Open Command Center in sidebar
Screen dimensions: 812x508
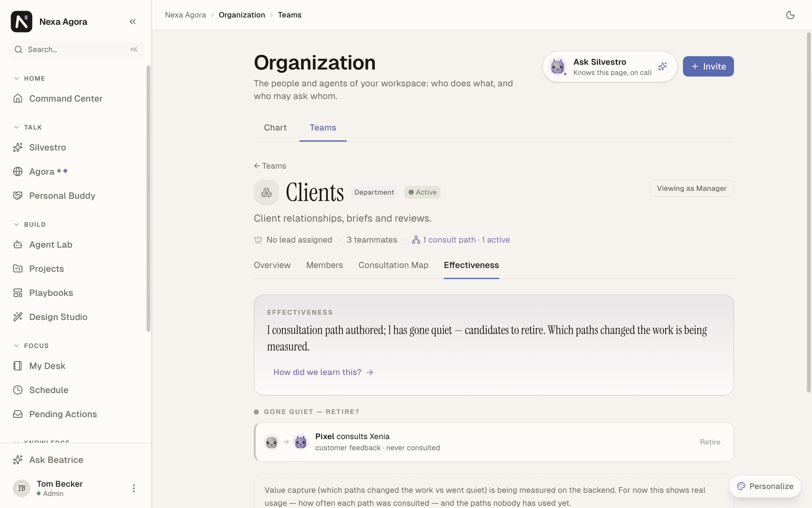[76, 98]
